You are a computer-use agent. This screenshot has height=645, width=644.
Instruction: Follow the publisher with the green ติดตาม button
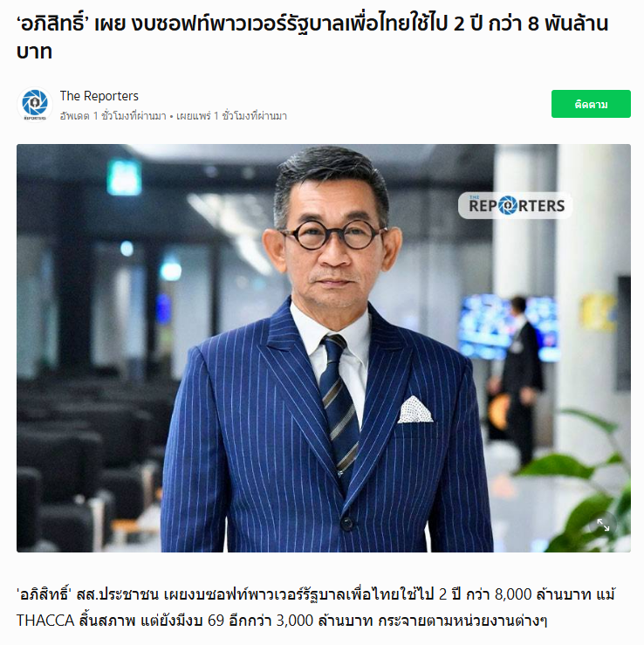click(x=591, y=104)
